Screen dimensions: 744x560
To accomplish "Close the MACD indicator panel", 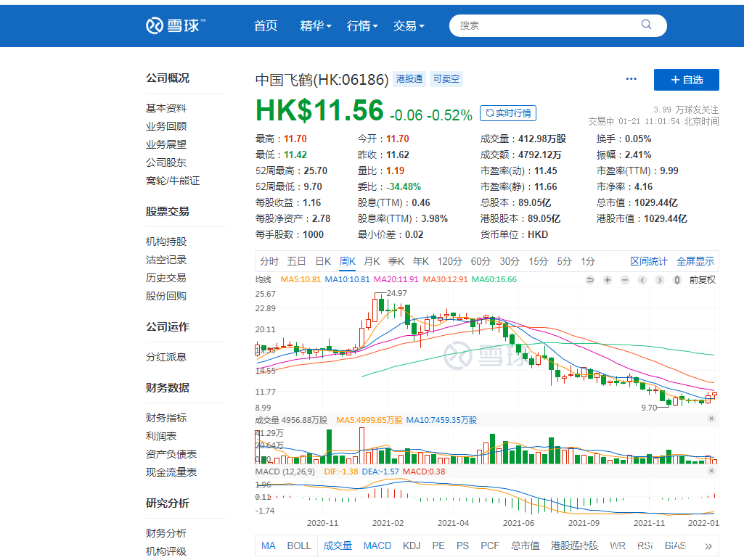I will [711, 471].
